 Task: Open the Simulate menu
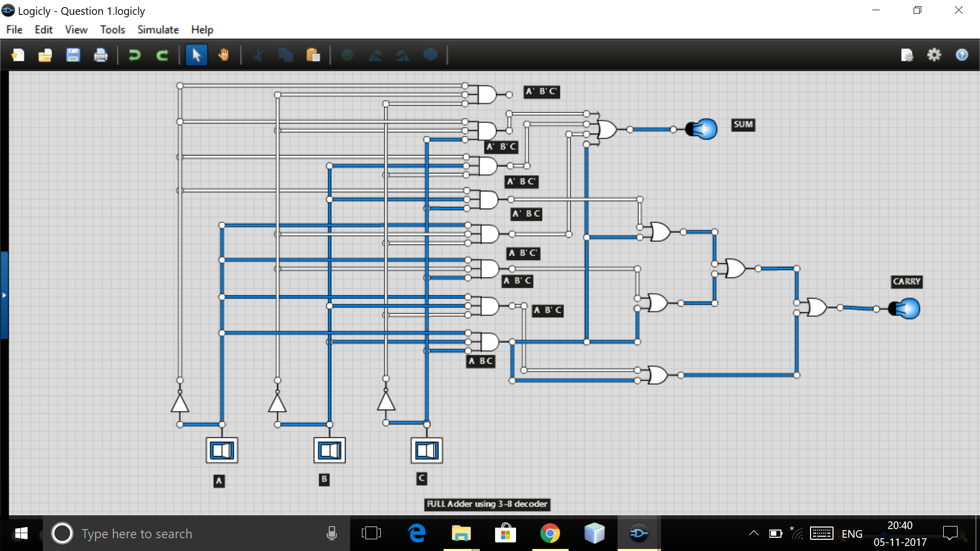158,30
